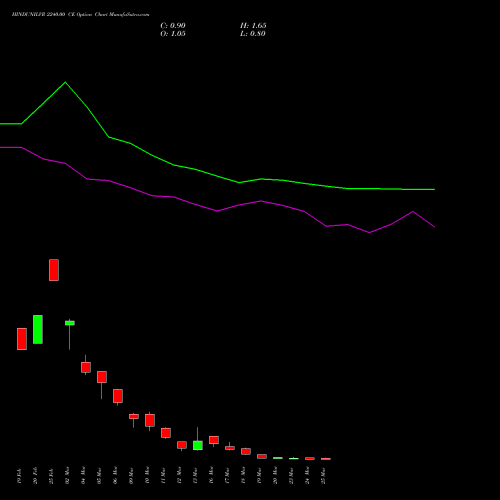Click the 20 Feb date label
Viewport: 500px width, 500px height.
point(35,476)
